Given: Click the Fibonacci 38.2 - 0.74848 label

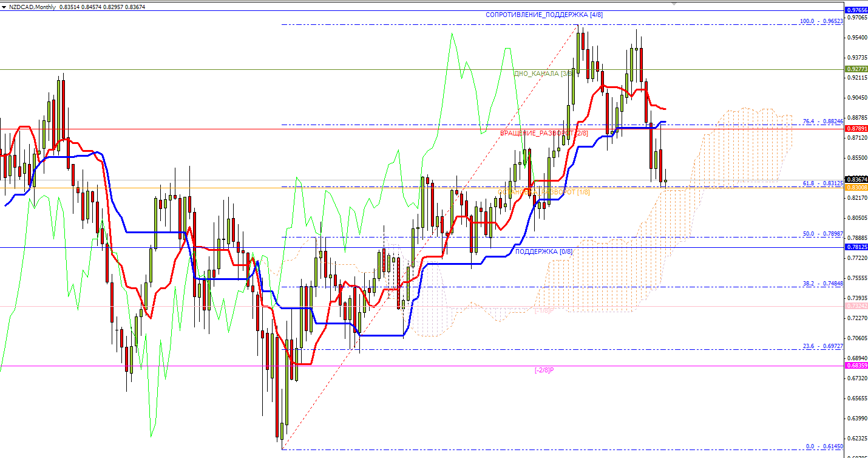Looking at the screenshot, I should pos(822,284).
